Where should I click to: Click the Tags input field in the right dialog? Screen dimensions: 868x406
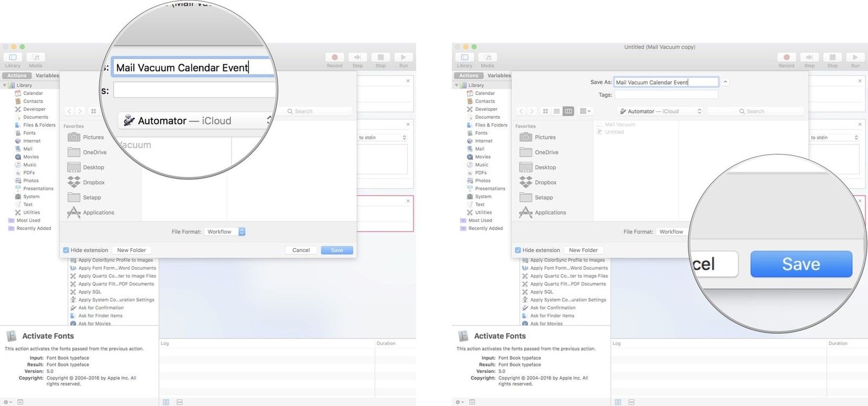click(x=666, y=95)
